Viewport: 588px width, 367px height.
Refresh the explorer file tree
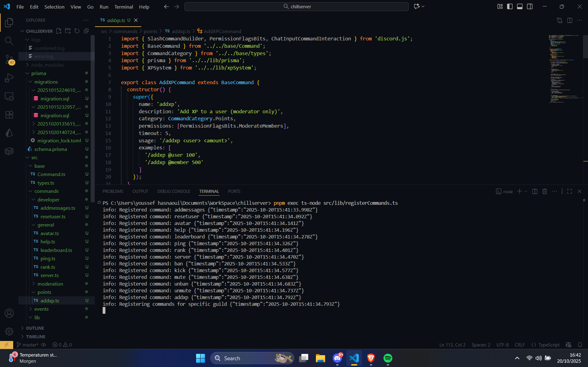click(x=77, y=31)
